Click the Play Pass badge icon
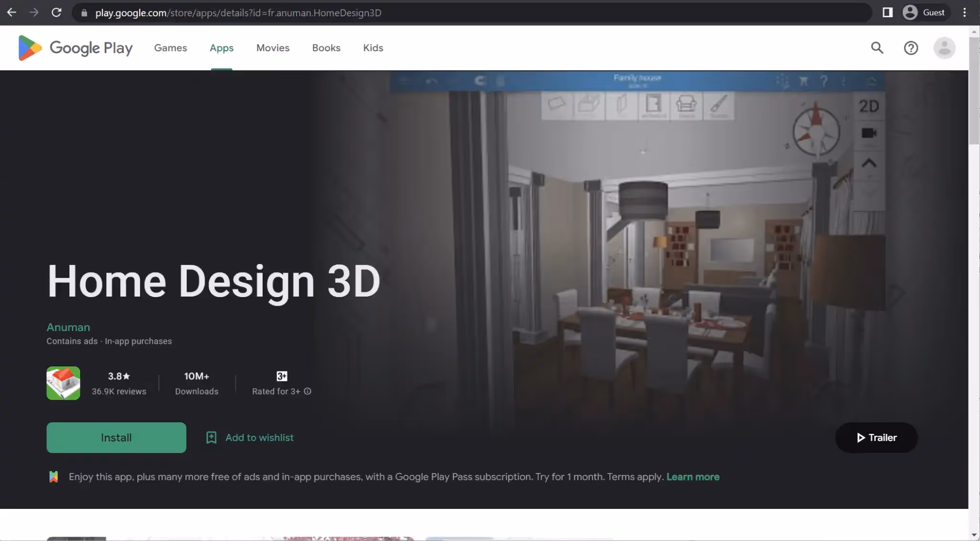This screenshot has height=541, width=980. pyautogui.click(x=53, y=476)
